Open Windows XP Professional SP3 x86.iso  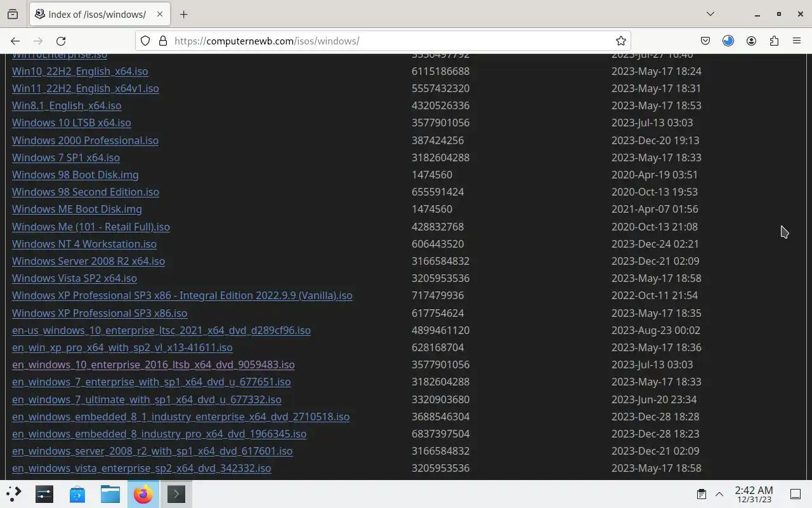(x=100, y=313)
